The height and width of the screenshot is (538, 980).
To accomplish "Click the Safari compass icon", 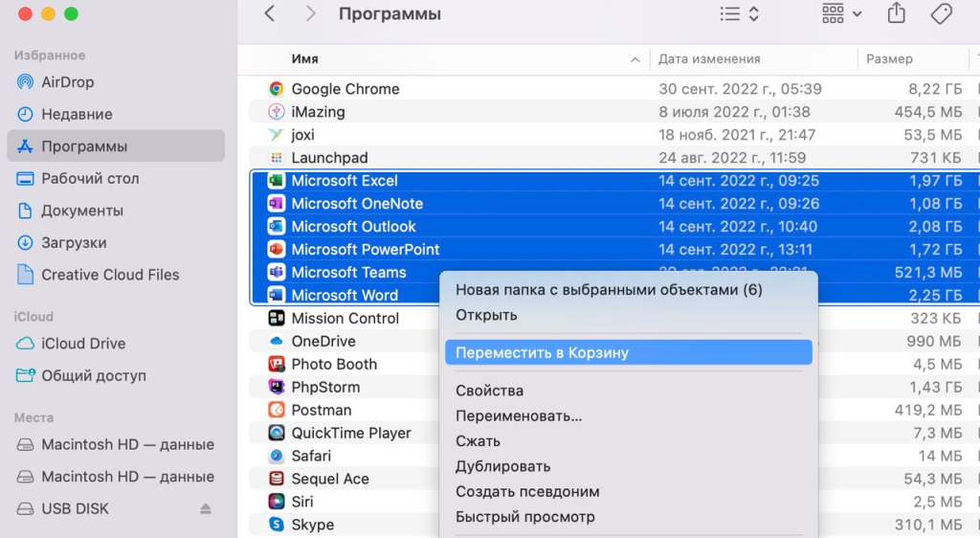I will click(x=277, y=456).
